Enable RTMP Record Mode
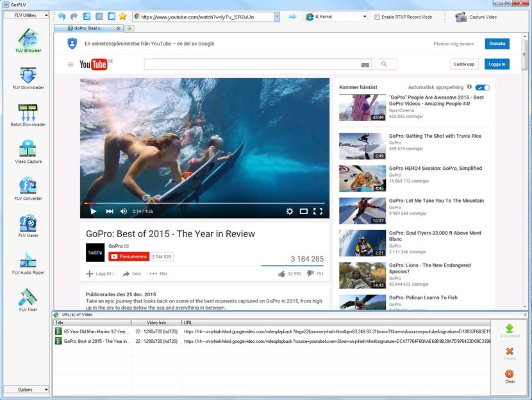This screenshot has height=400, width=532. pyautogui.click(x=378, y=17)
